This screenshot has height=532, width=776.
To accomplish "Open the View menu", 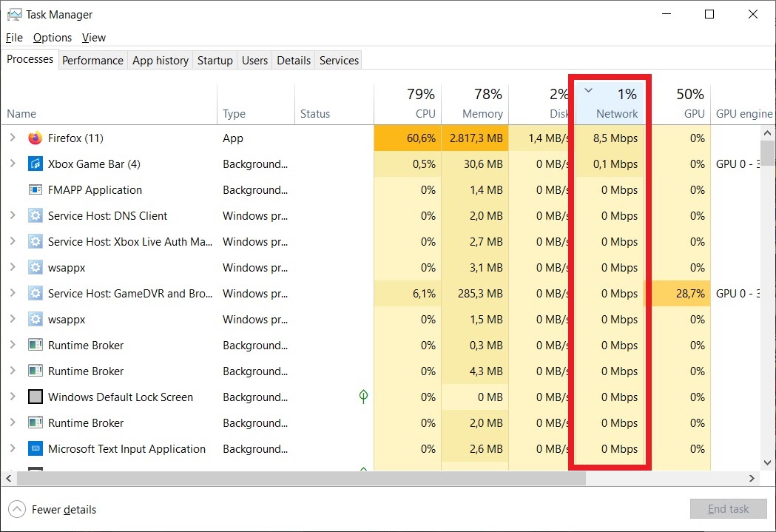I will point(94,38).
